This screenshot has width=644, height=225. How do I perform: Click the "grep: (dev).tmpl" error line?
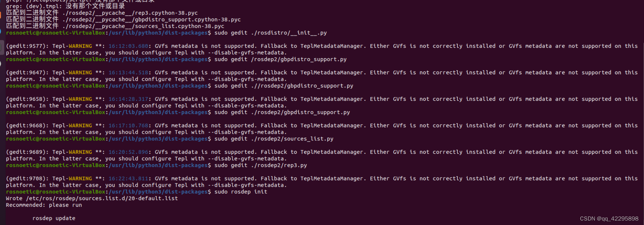point(65,6)
